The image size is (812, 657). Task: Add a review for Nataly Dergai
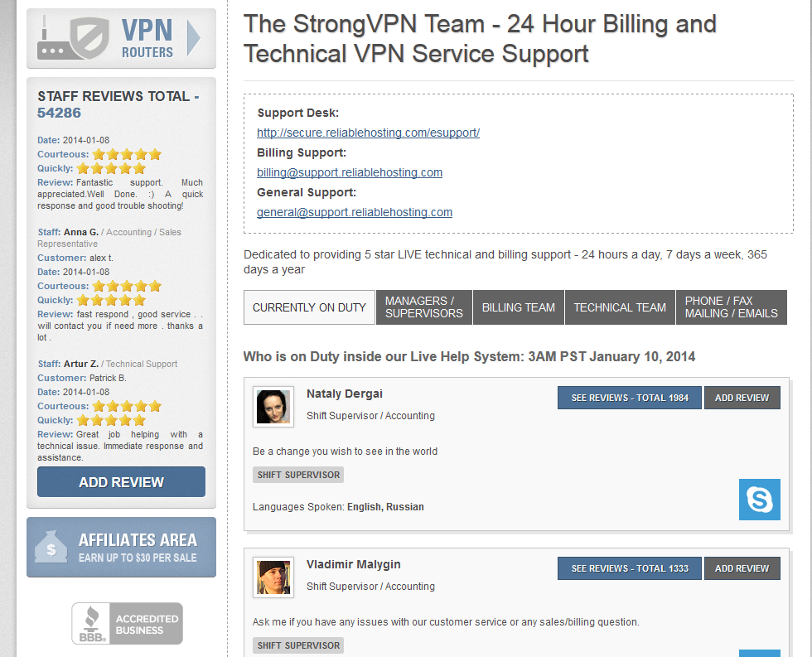point(742,398)
